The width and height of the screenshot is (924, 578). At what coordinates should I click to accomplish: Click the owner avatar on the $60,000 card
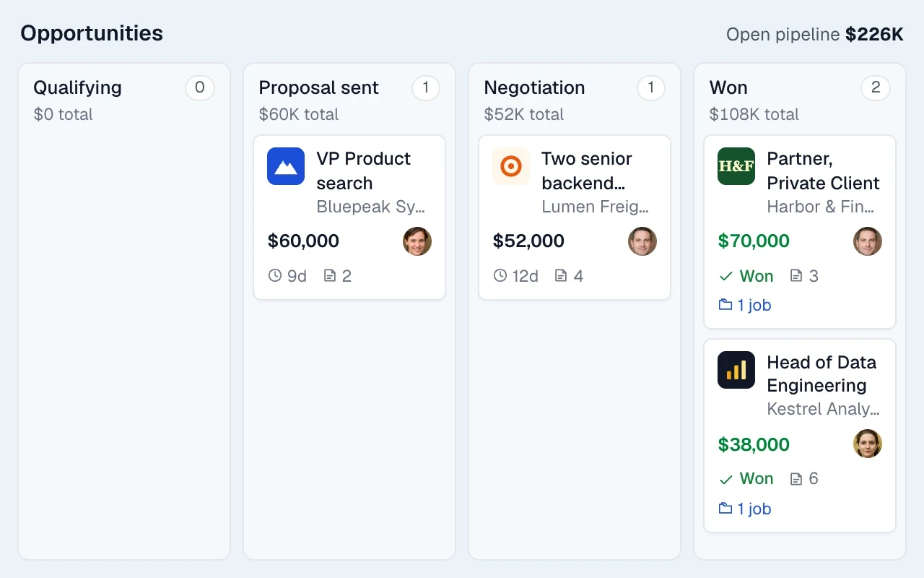[x=417, y=241]
